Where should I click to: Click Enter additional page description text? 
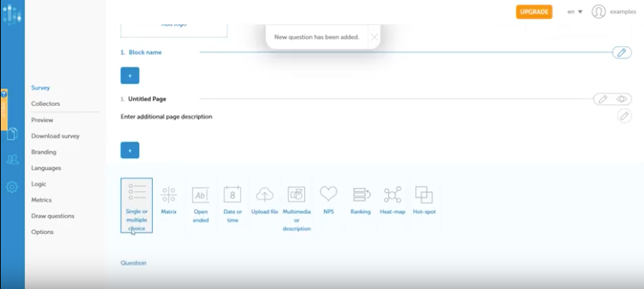167,117
